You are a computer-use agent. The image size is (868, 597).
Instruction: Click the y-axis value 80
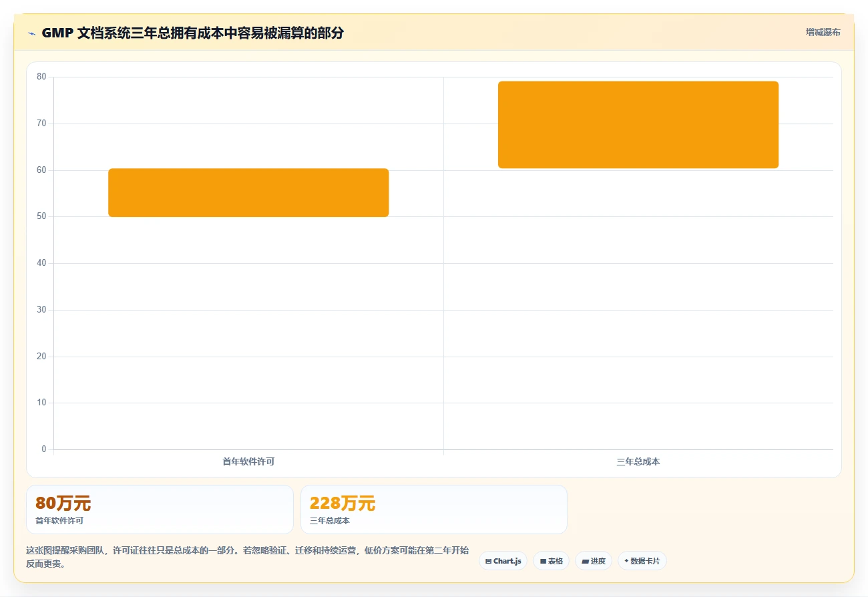tap(41, 77)
